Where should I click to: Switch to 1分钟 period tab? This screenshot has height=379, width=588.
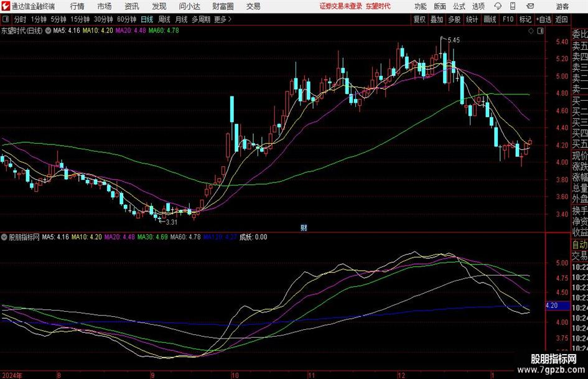(39, 19)
